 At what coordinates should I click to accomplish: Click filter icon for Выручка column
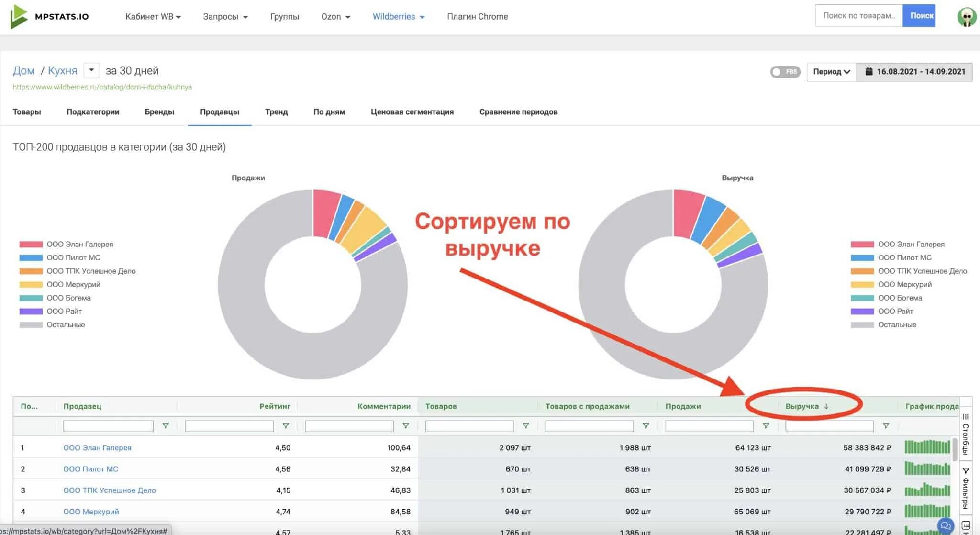pos(886,425)
